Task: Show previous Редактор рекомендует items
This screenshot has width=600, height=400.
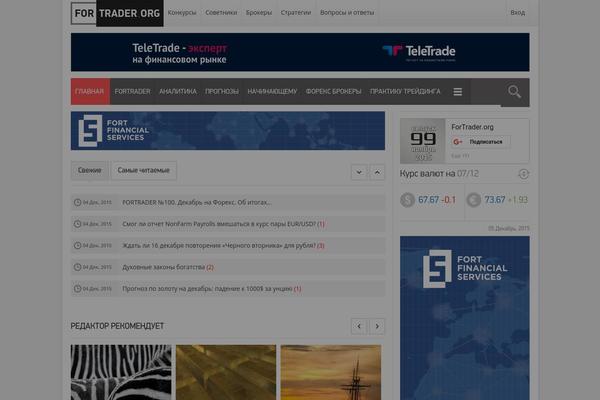Action: (359, 327)
